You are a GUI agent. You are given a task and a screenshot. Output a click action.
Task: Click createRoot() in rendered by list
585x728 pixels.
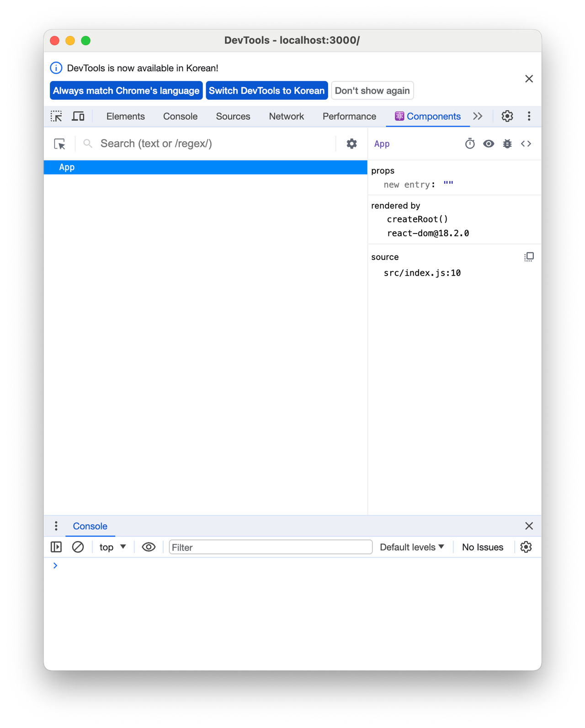pyautogui.click(x=417, y=219)
